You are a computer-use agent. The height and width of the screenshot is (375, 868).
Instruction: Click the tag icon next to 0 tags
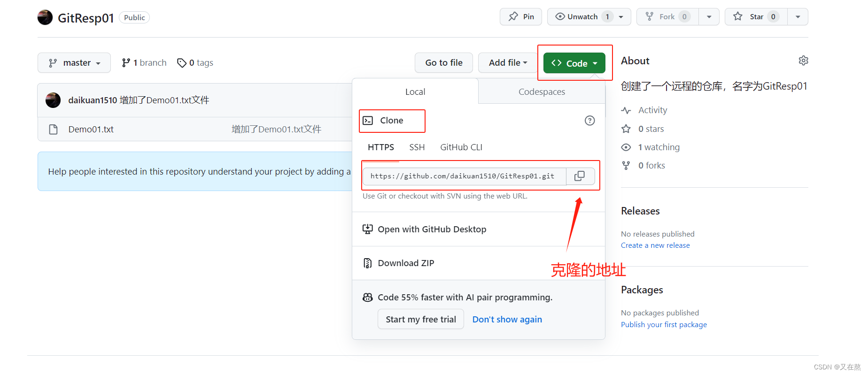pos(182,63)
